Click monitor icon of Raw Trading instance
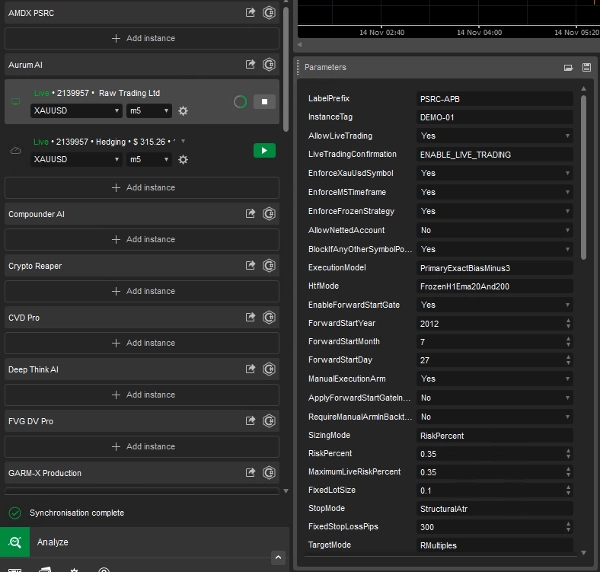 pos(16,102)
